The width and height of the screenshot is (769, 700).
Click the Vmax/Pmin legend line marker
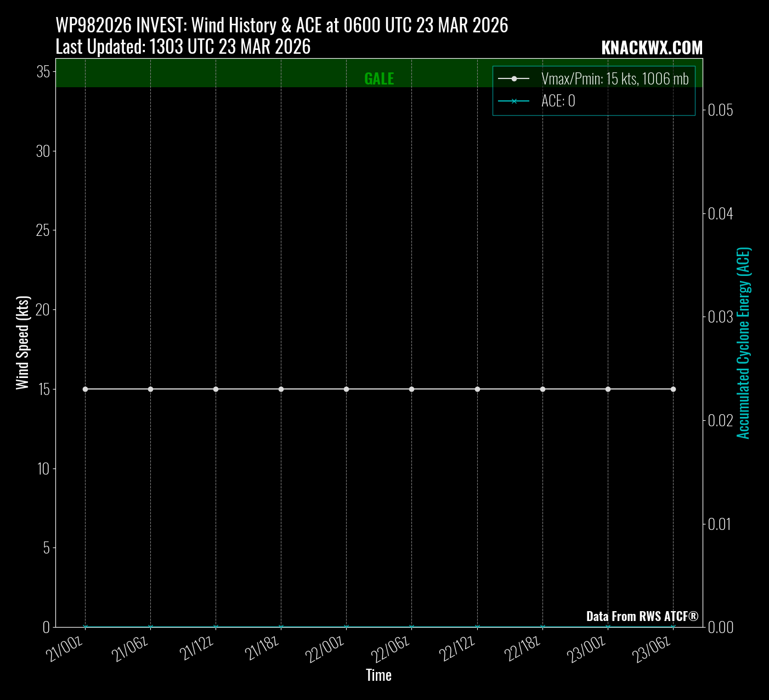pyautogui.click(x=514, y=79)
